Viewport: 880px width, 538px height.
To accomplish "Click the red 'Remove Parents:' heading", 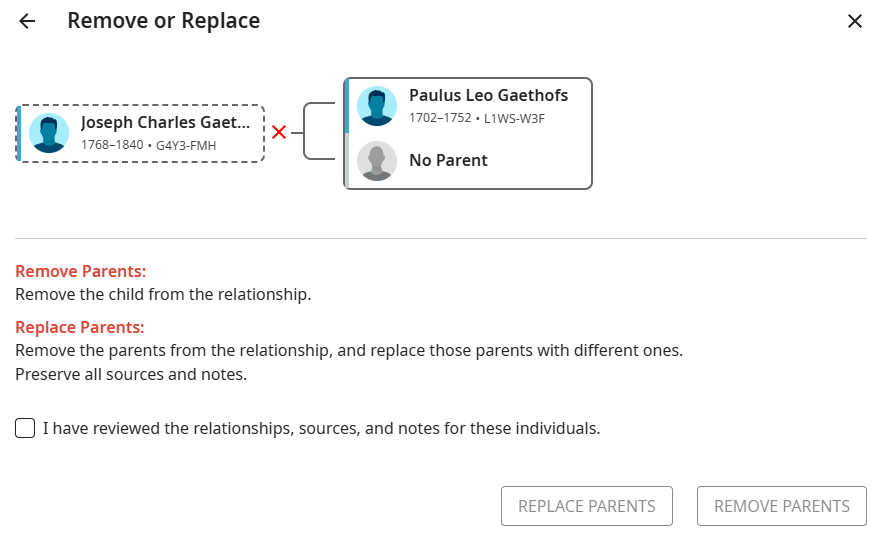I will (81, 271).
